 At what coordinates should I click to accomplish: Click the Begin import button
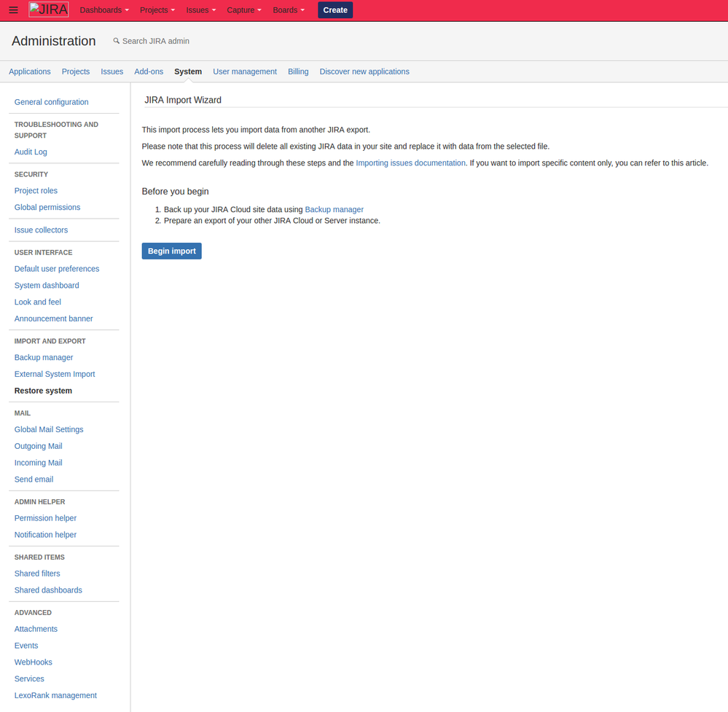[172, 251]
